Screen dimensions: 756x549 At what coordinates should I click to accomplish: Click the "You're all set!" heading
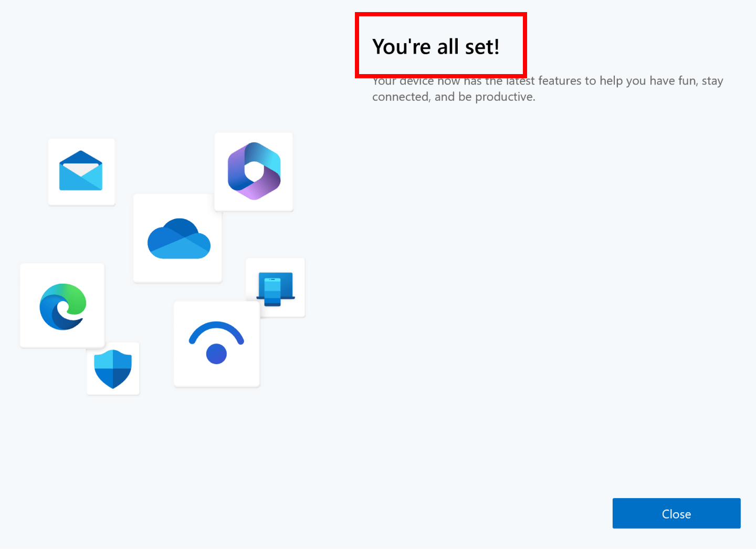436,47
